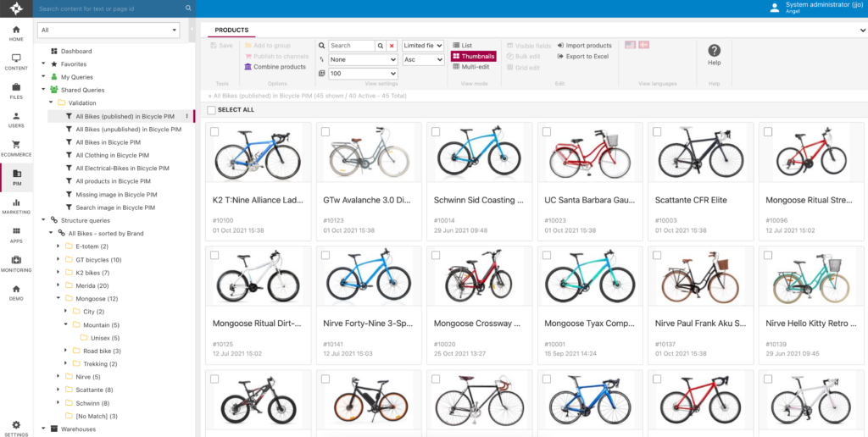Open All Clothing in Bicycle PIM query
Screen dimensions: 868x437
pos(113,156)
